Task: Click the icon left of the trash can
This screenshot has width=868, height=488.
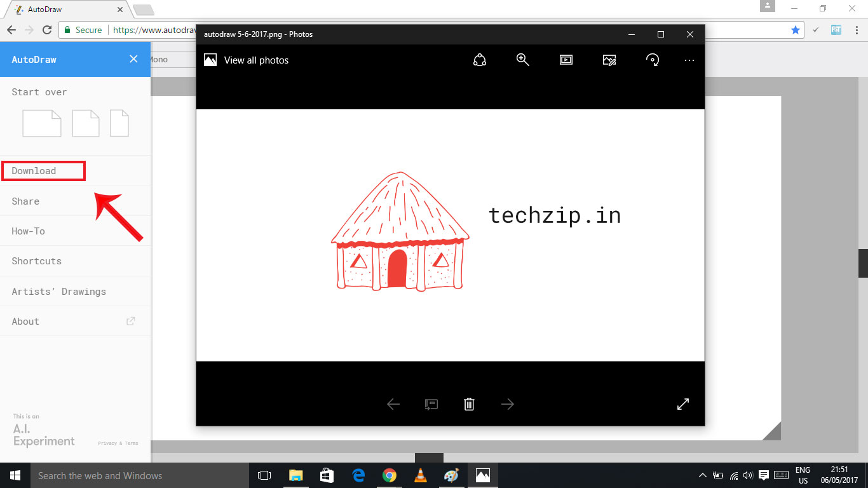Action: [x=431, y=404]
